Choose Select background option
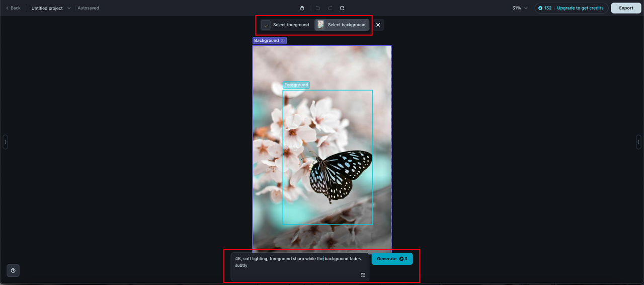The width and height of the screenshot is (644, 285). 342,25
